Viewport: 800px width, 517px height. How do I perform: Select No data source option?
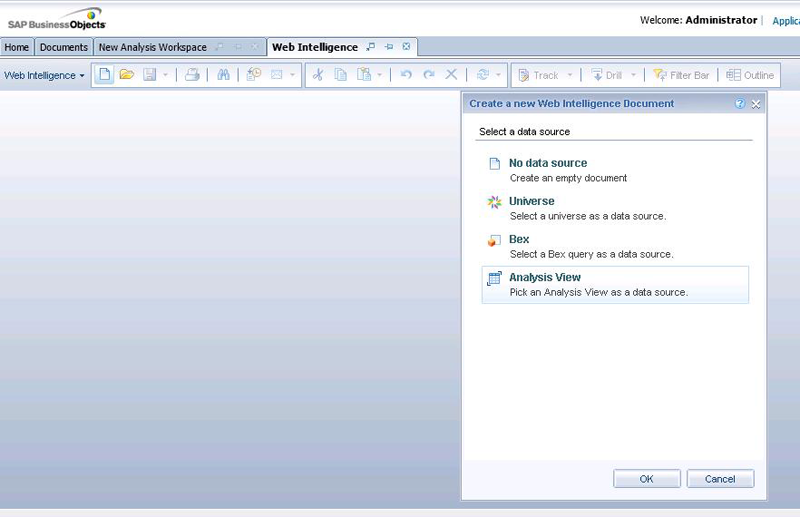click(x=615, y=170)
